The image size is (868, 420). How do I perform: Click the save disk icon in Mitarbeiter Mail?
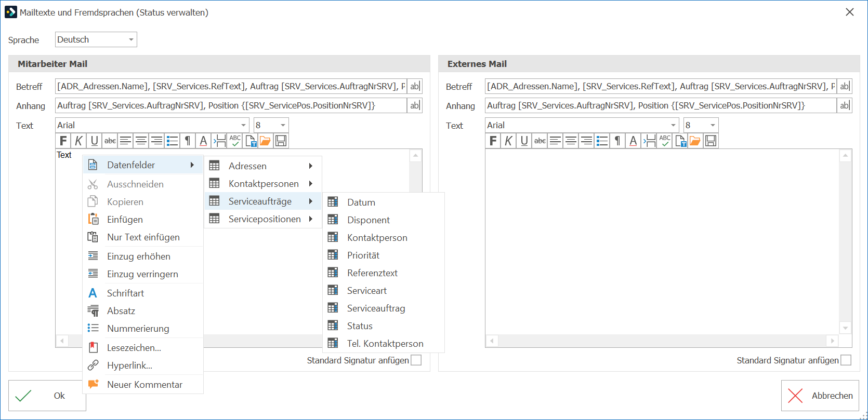[281, 141]
